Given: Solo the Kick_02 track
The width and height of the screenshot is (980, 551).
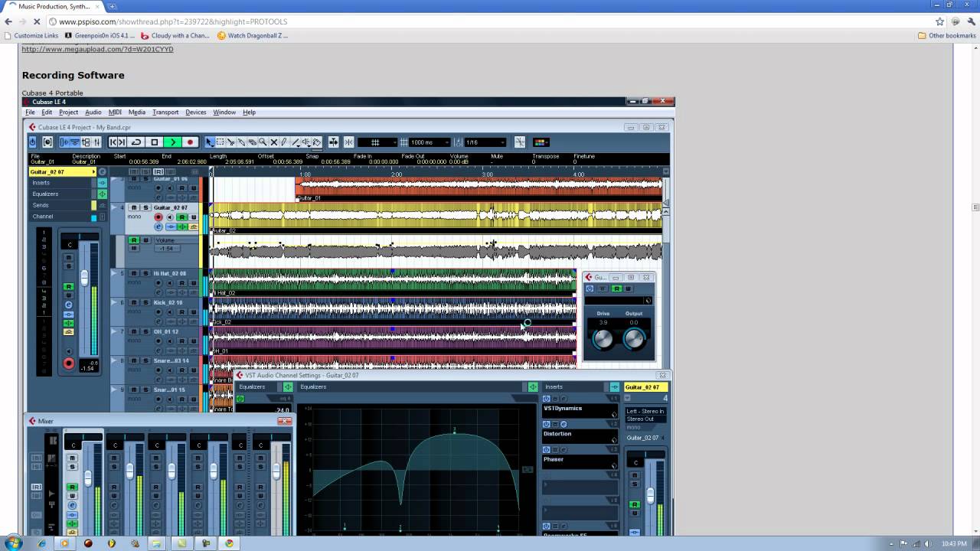Looking at the screenshot, I should 145,302.
